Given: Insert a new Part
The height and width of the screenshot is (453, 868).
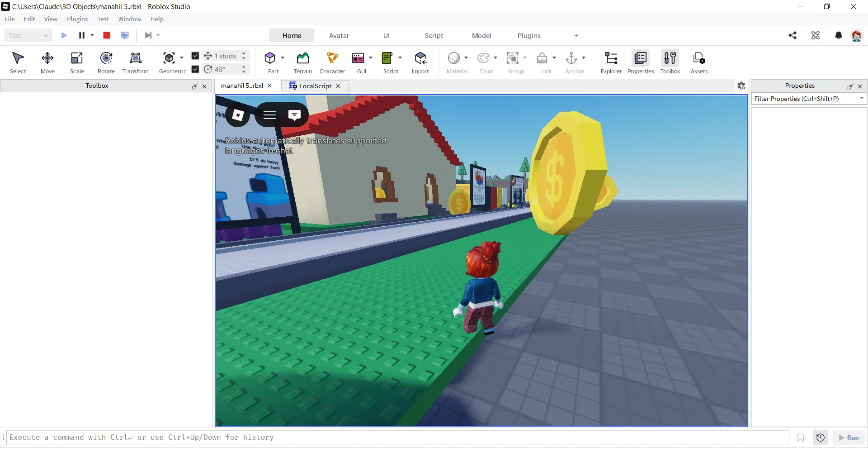Looking at the screenshot, I should point(270,58).
